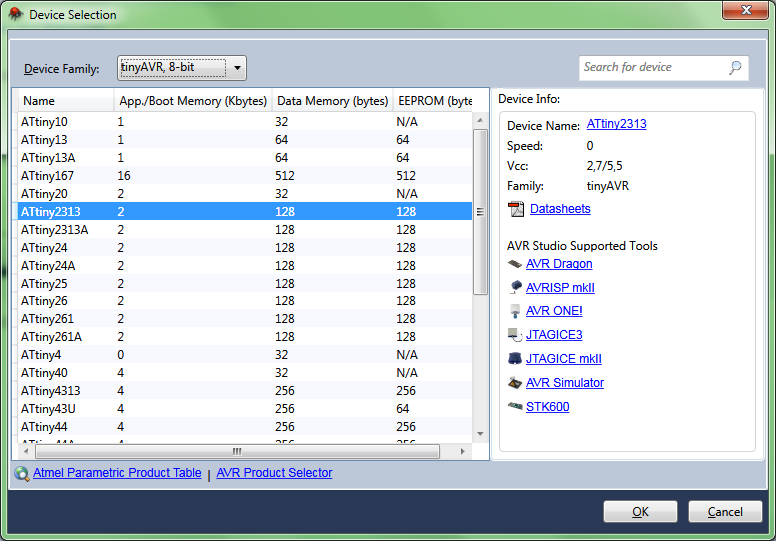
Task: Click the scroll down arrow of device list
Action: click(x=480, y=434)
